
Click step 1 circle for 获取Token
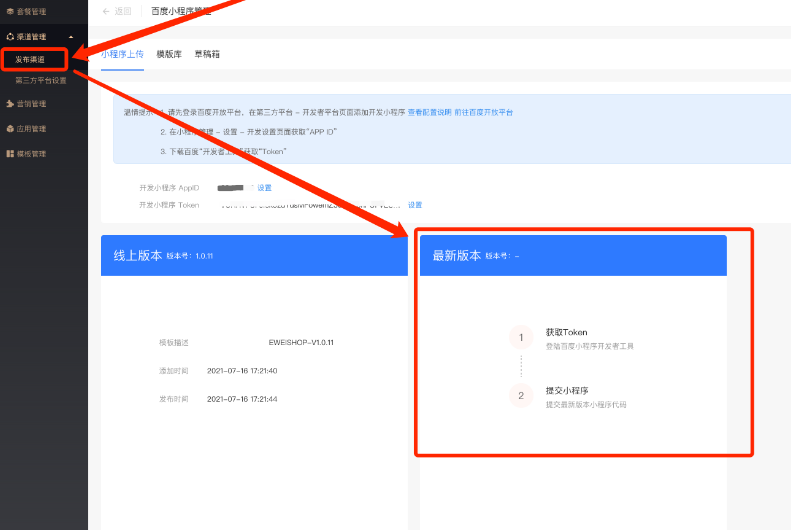click(x=521, y=337)
